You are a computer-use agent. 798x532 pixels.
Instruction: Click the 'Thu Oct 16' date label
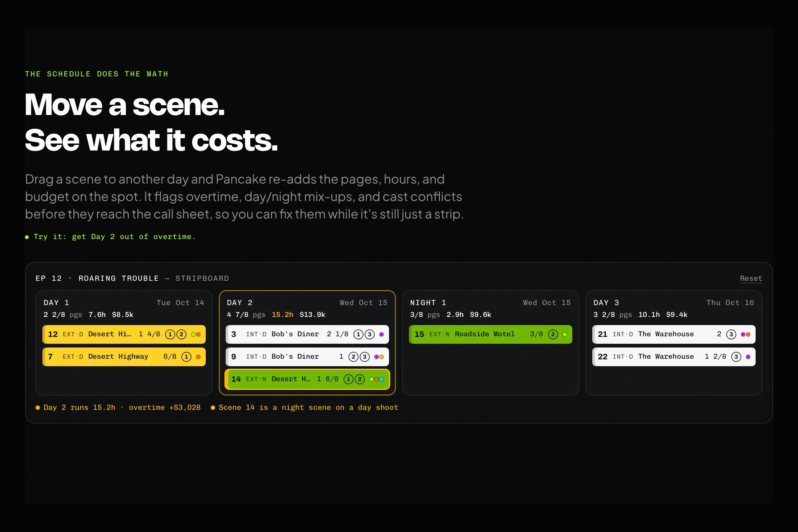730,303
